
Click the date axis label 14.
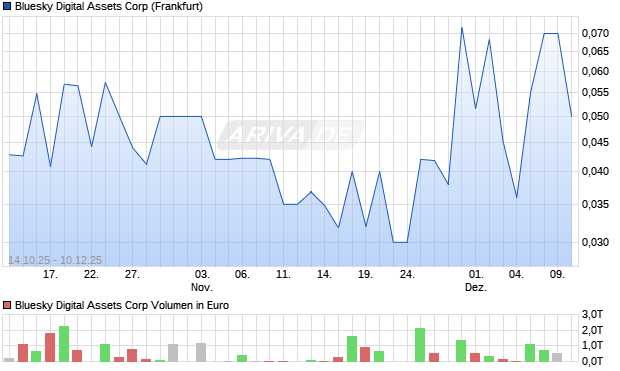tap(324, 274)
